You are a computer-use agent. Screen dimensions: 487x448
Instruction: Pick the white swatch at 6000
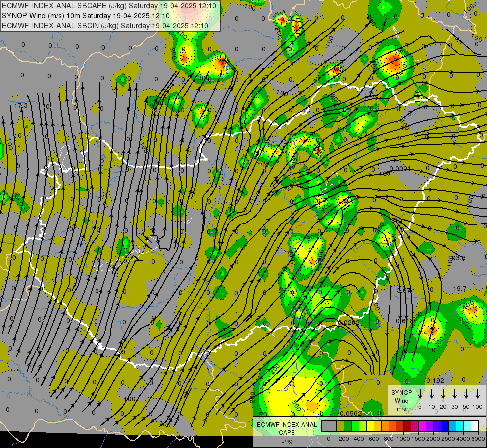point(475,426)
